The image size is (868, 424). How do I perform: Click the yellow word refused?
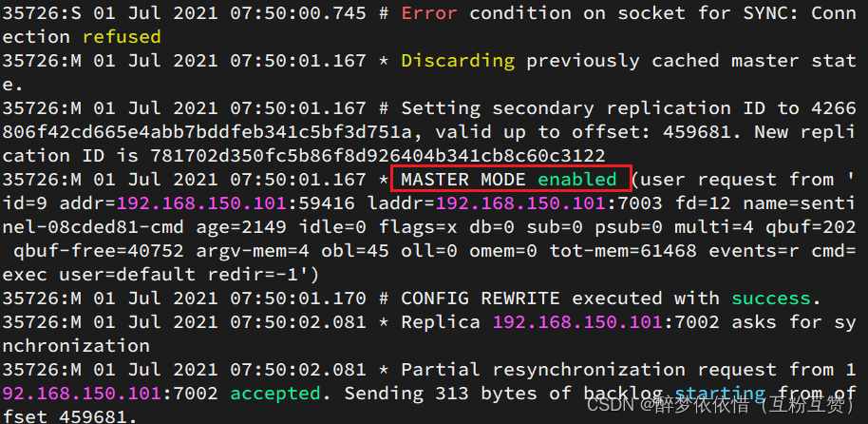(x=122, y=37)
